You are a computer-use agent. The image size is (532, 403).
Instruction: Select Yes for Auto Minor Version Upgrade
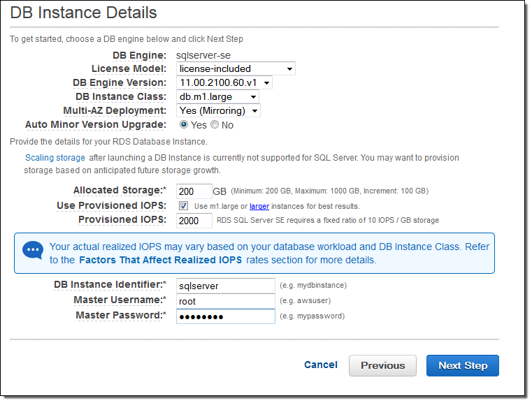184,125
